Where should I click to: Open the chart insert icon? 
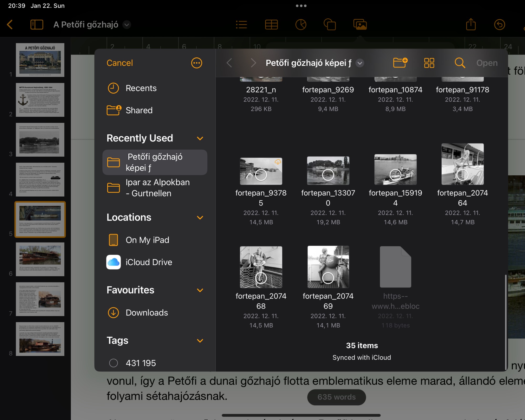[x=301, y=25]
